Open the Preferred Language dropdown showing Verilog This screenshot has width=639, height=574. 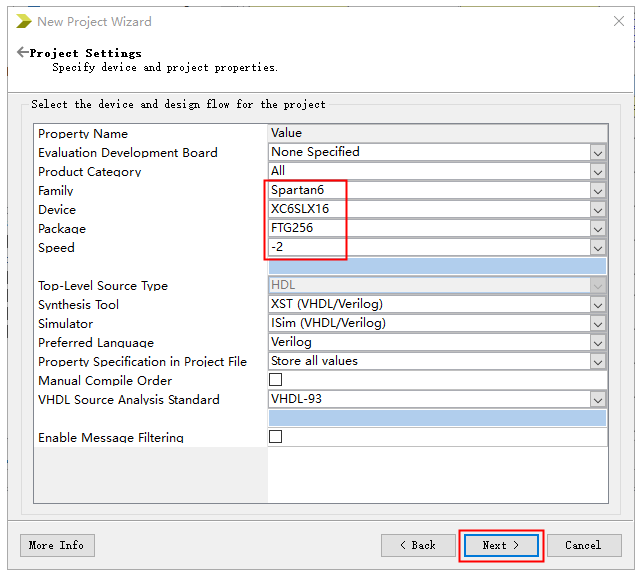click(x=597, y=342)
